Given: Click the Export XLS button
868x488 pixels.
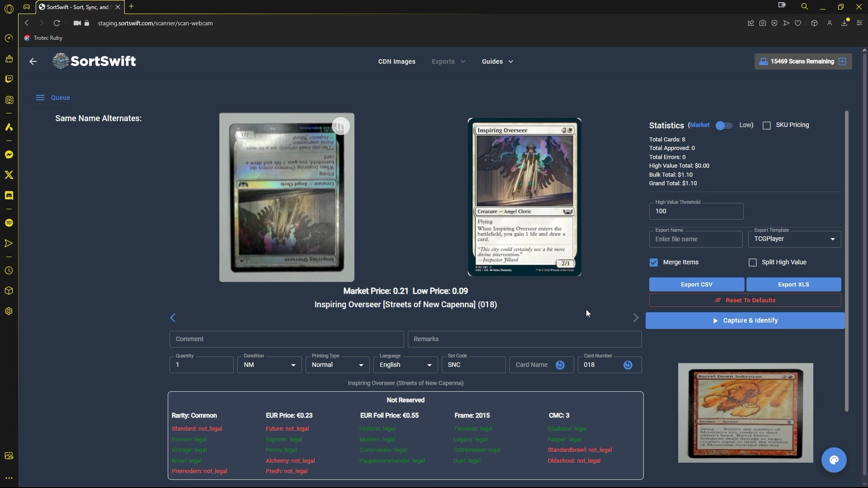Looking at the screenshot, I should [793, 285].
